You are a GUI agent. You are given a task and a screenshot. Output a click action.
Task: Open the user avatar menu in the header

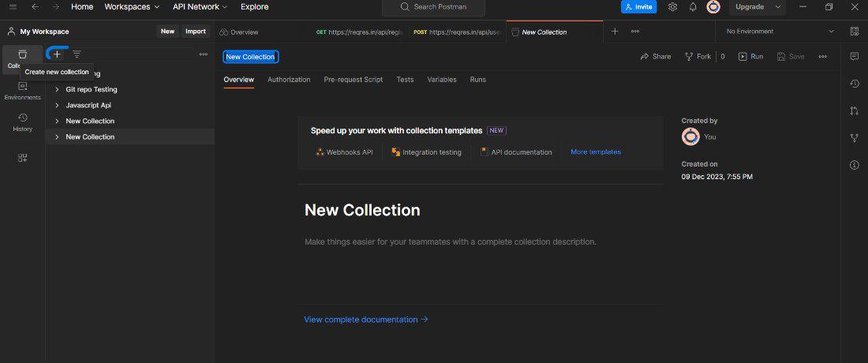click(x=713, y=6)
